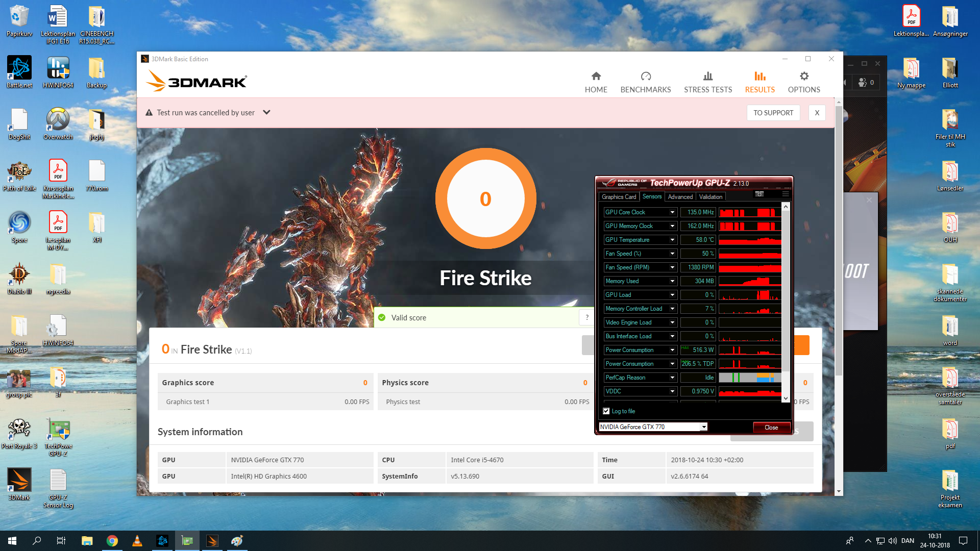Click the GPU-Z screenshot camera icon
The height and width of the screenshot is (551, 980).
[x=759, y=194]
